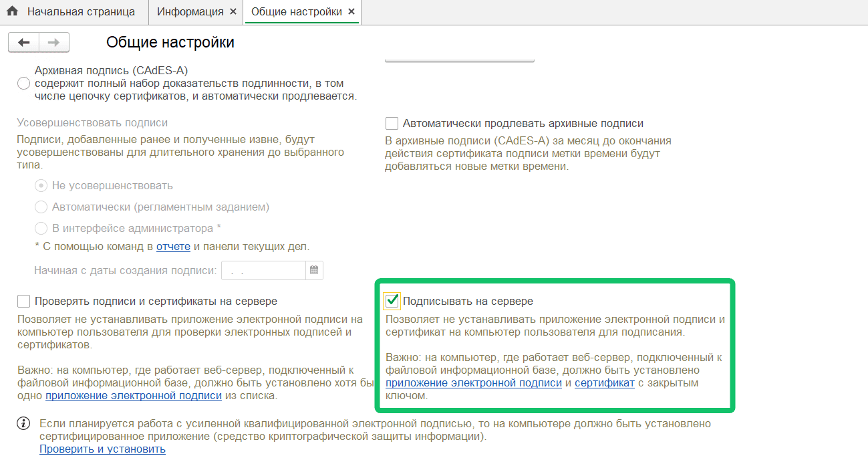Open the сертификат link
This screenshot has width=868, height=464.
click(x=605, y=383)
